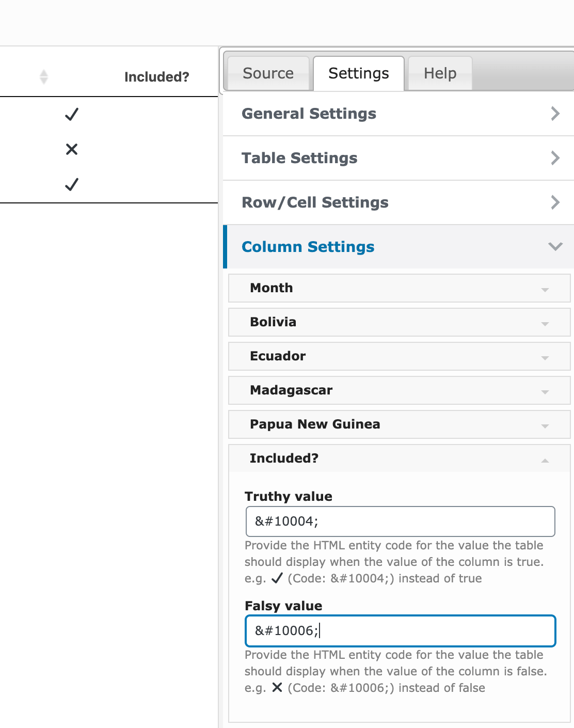Click the Falsy value input field

tap(400, 631)
